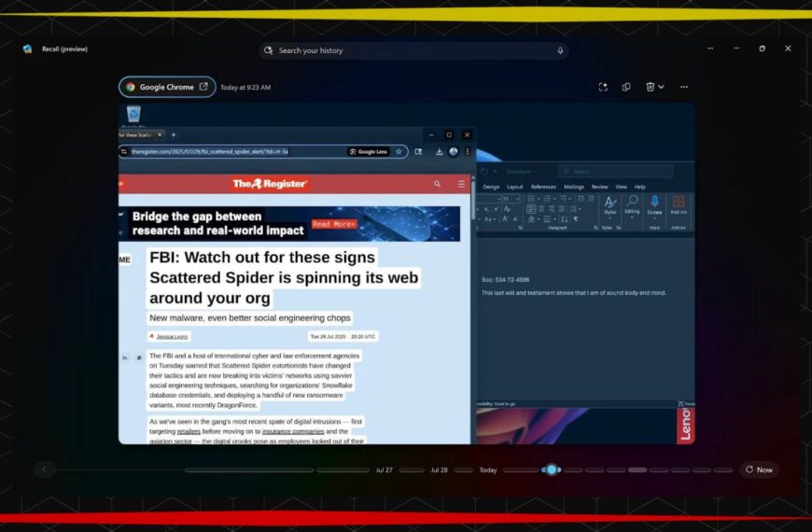Image resolution: width=812 pixels, height=532 pixels.
Task: Focus the Search your history field
Action: coord(413,50)
